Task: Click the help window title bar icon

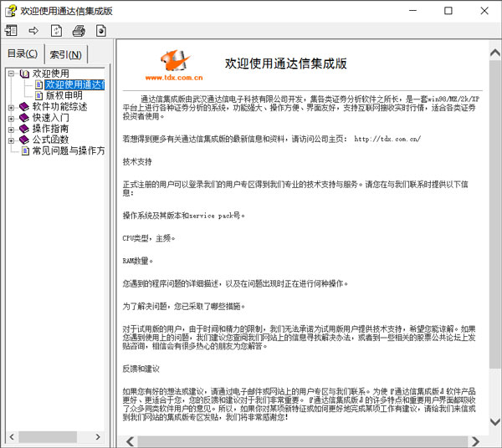Action: pos(11,11)
